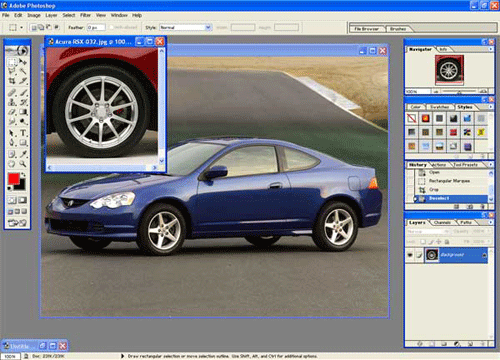The width and height of the screenshot is (500, 360).
Task: Open the Navigator palette menu arrow
Action: click(x=490, y=49)
